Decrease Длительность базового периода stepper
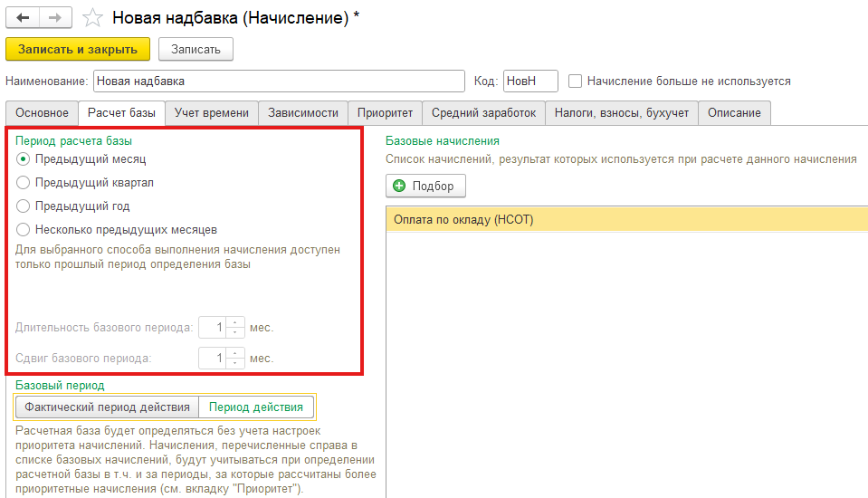 (x=235, y=332)
